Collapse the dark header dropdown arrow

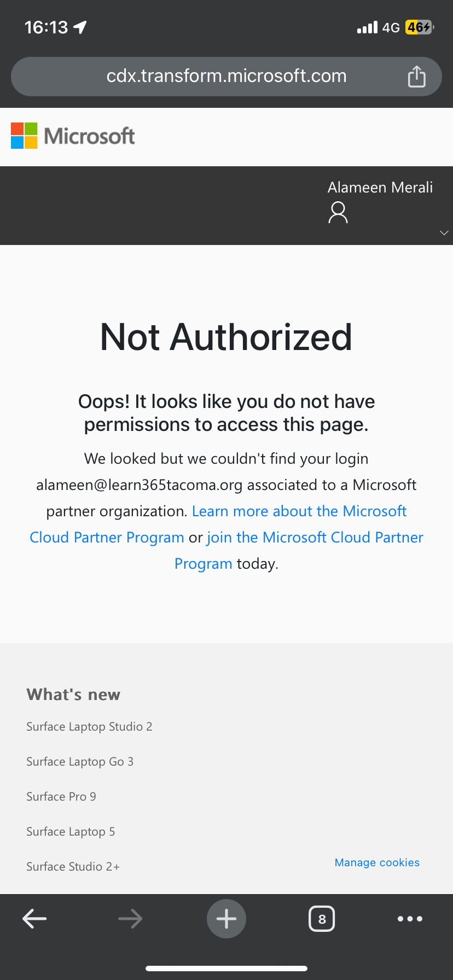tap(444, 232)
